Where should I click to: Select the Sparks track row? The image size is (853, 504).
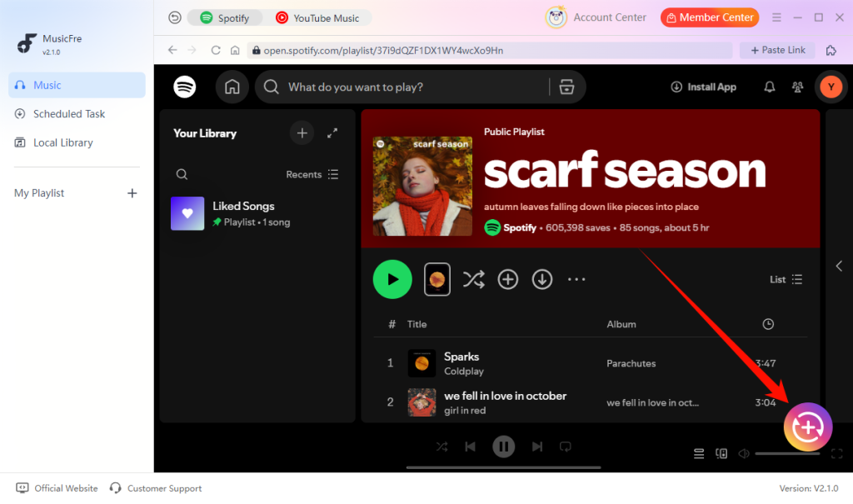591,363
